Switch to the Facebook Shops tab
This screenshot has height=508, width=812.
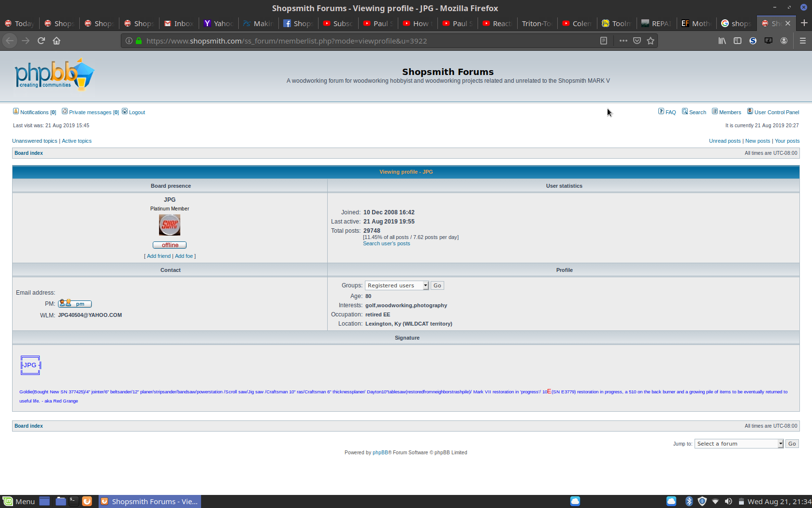(298, 23)
